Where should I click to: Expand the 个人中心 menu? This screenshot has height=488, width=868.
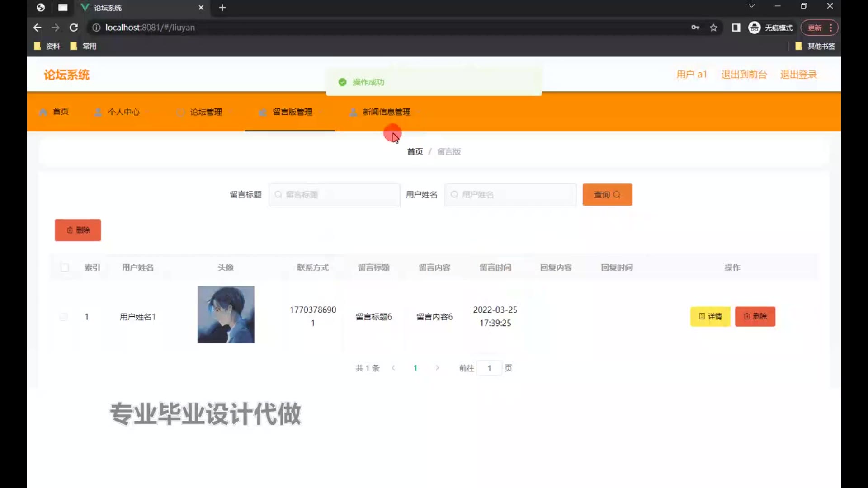pos(123,112)
